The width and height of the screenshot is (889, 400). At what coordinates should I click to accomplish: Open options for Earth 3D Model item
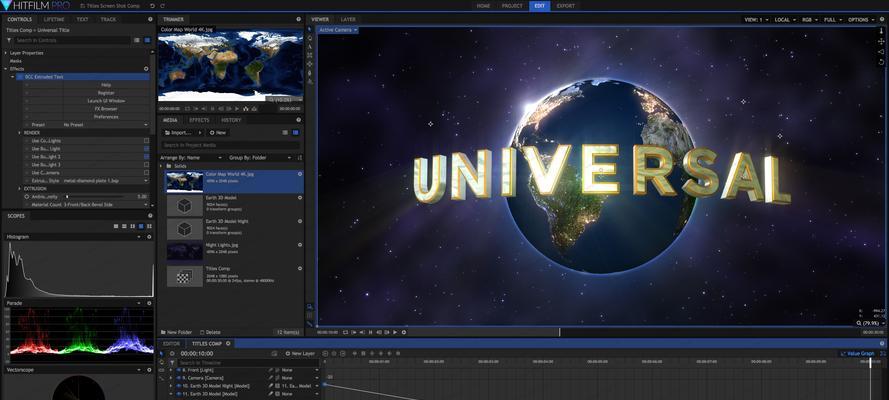[300, 198]
